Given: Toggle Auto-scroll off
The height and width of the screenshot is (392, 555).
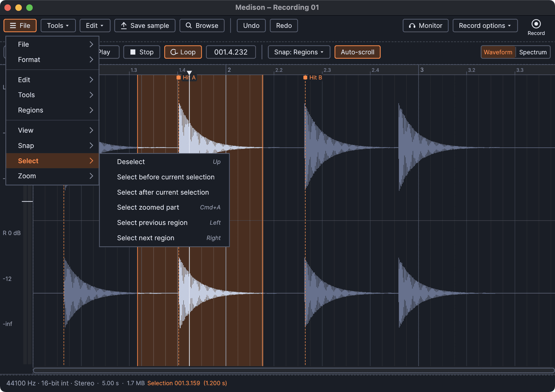Looking at the screenshot, I should click(x=357, y=52).
